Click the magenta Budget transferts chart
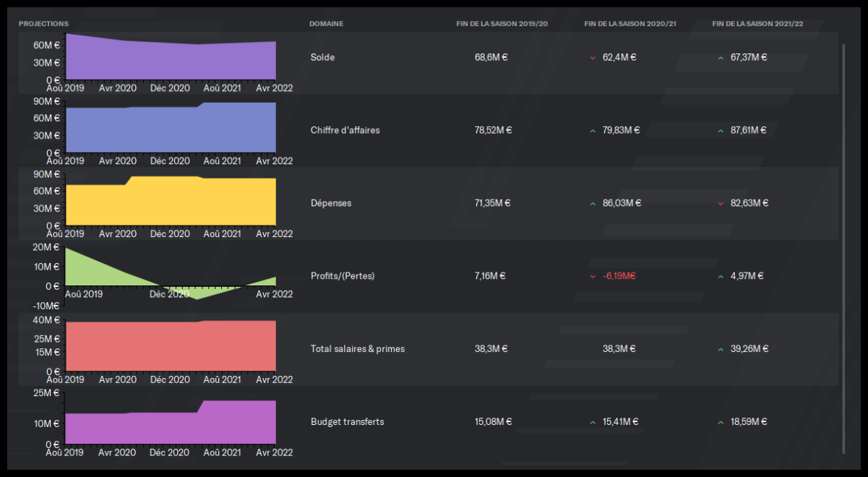868x477 pixels. 171,422
